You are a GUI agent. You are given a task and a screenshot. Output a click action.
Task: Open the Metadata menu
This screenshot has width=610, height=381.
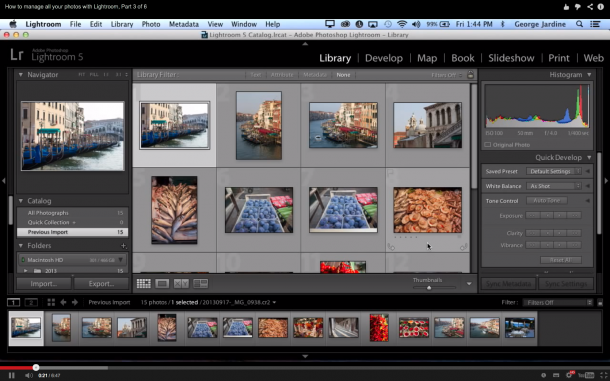(x=184, y=24)
